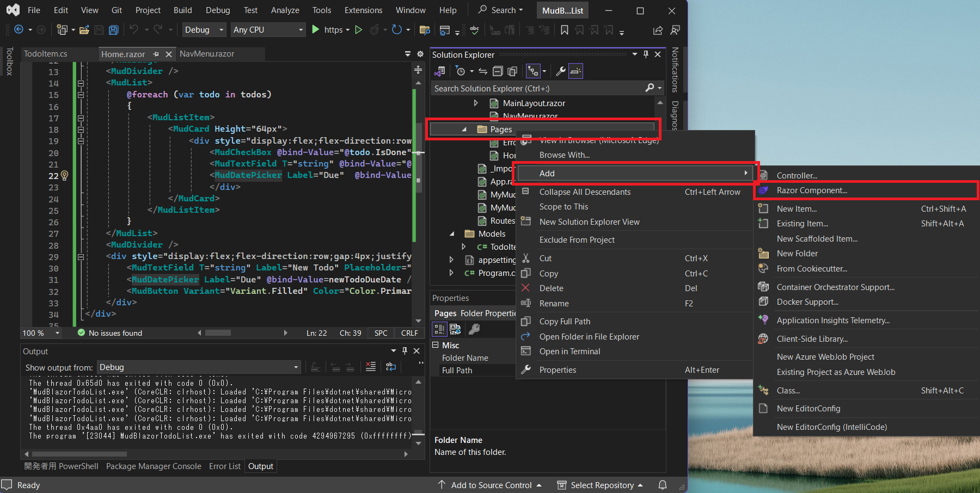Click the lightbulb quick actions on line 22
980x493 pixels.
tap(65, 175)
